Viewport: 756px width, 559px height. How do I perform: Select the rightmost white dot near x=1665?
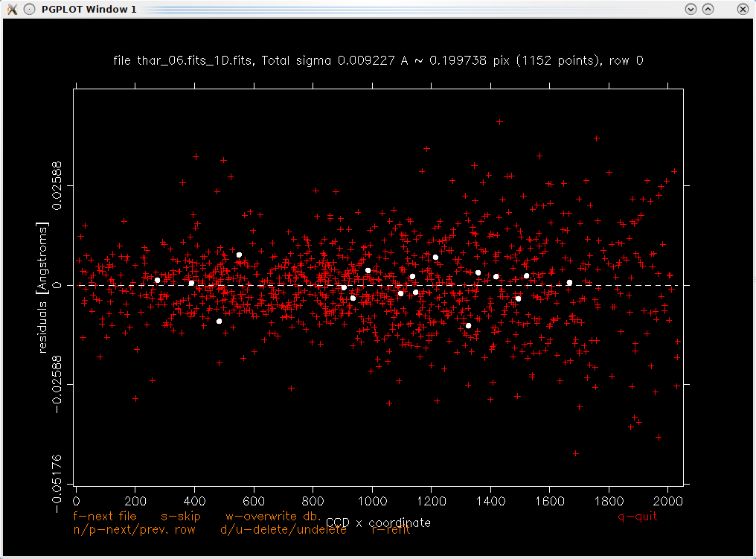(x=569, y=283)
